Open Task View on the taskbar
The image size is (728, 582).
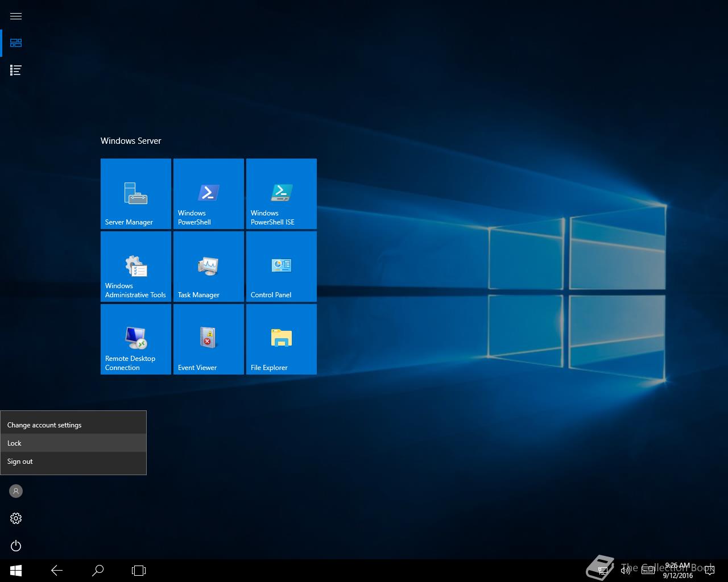139,571
